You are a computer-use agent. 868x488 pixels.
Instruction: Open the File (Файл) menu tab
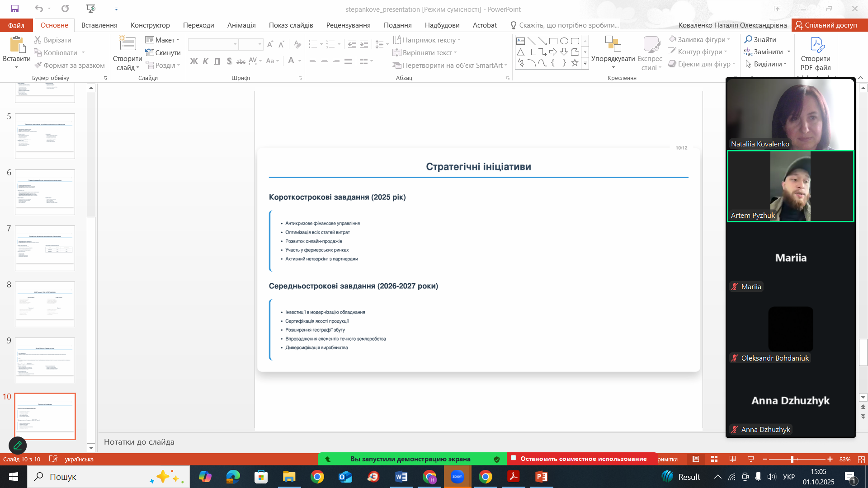click(x=16, y=25)
